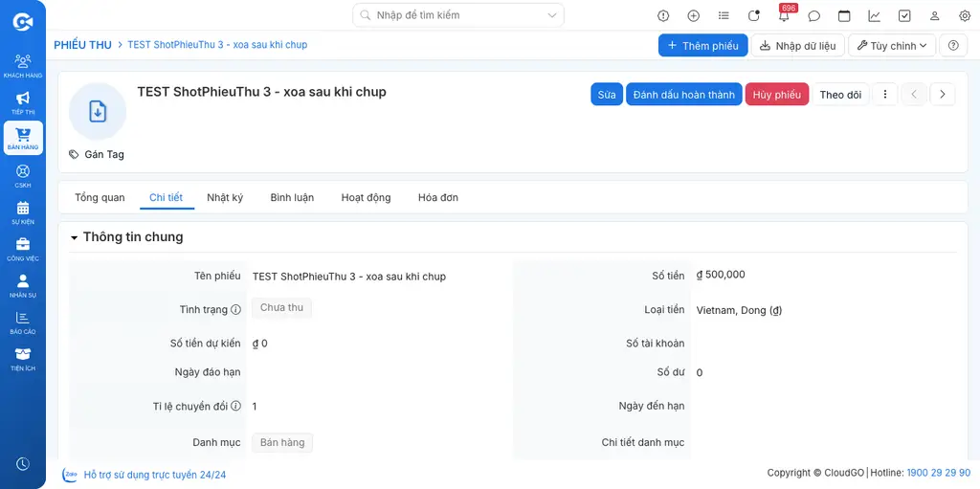Open the Sự kiện calendar module
Image resolution: width=980 pixels, height=489 pixels.
click(x=23, y=212)
